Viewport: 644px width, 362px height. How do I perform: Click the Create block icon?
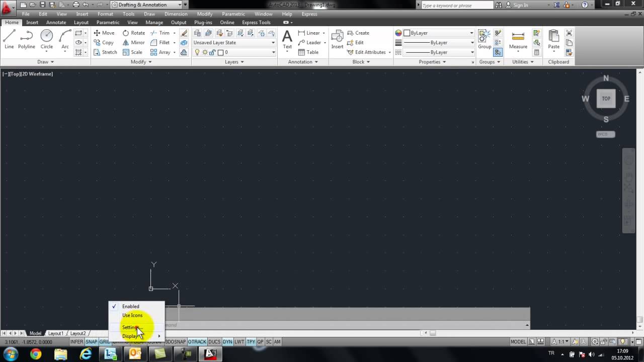(x=358, y=33)
